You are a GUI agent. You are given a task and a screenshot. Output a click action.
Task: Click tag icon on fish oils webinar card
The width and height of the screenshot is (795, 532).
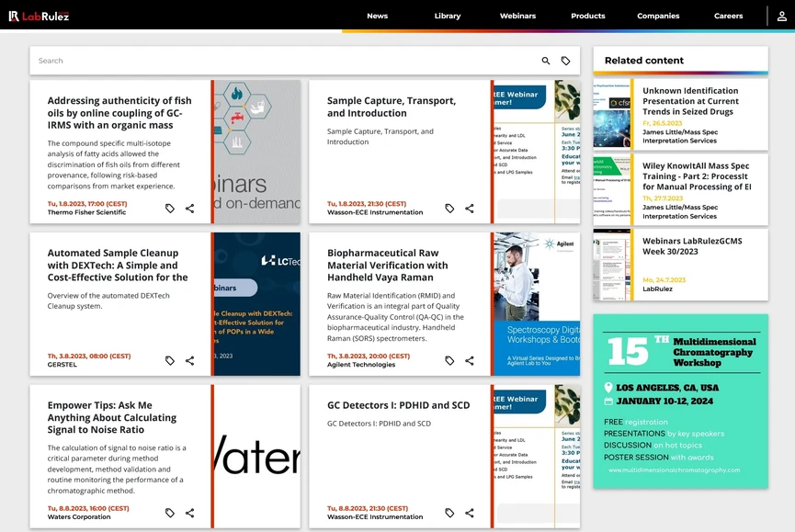tap(170, 209)
